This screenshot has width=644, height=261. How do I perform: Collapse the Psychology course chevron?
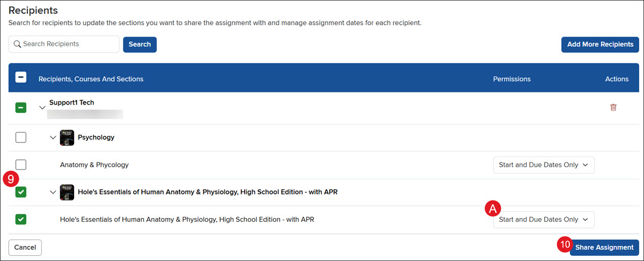53,138
